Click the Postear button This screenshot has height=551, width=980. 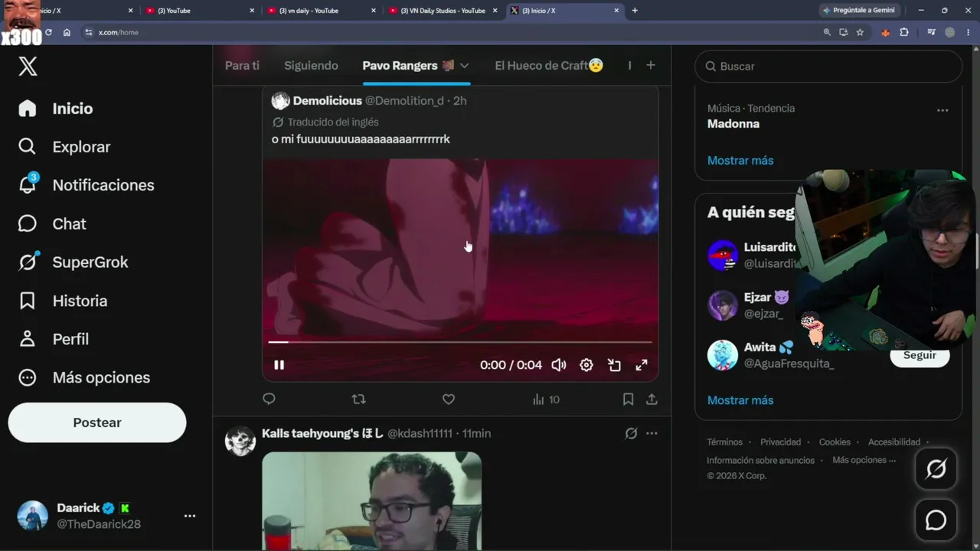[x=97, y=422]
